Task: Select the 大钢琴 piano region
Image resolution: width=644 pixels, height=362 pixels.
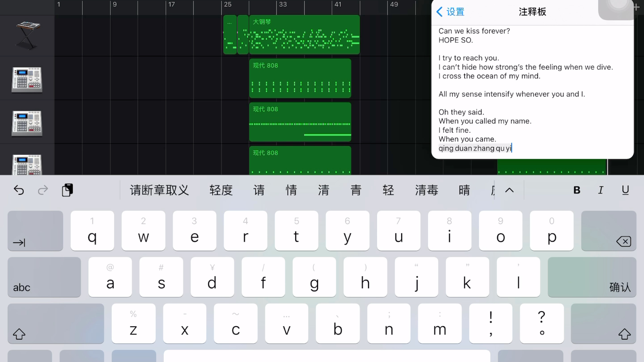Action: [x=305, y=35]
